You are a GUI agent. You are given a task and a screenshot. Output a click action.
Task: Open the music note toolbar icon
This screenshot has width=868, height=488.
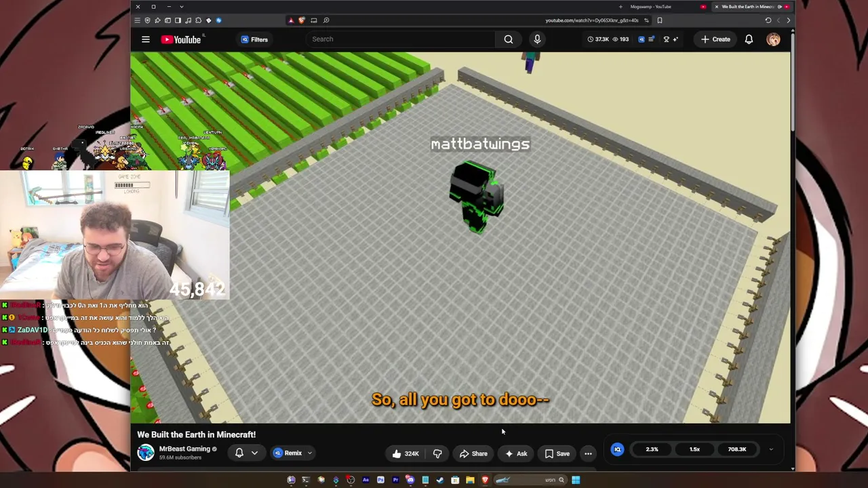pyautogui.click(x=188, y=20)
